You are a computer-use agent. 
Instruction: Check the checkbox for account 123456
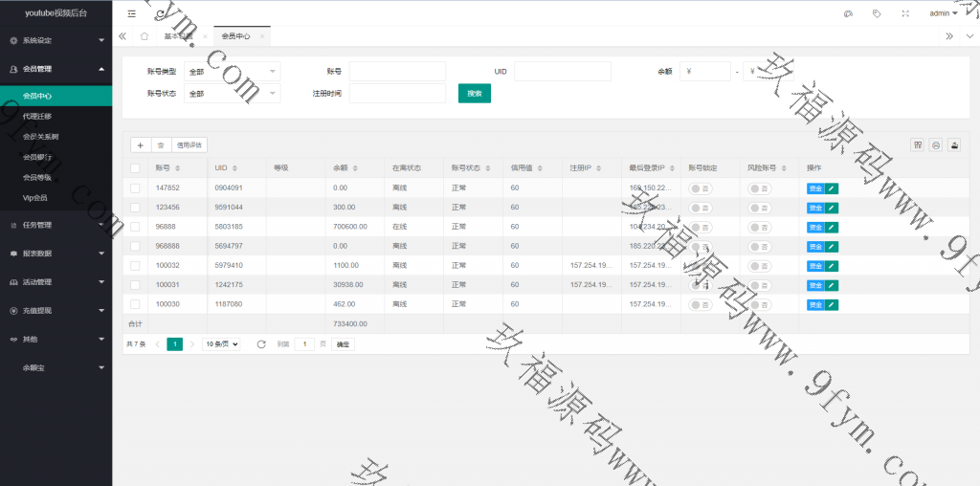(x=135, y=207)
